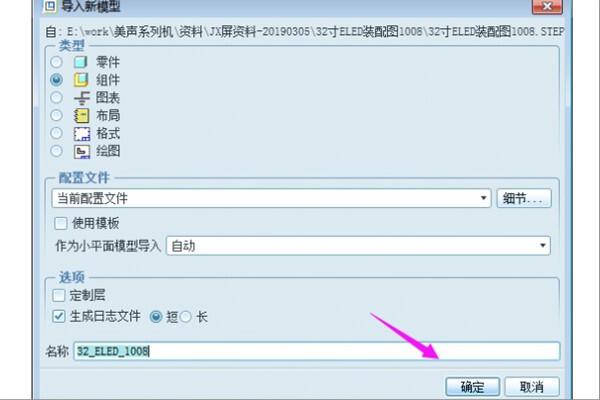Select the 零件 (part) radio button
Image resolution: width=600 pixels, height=400 pixels.
(56, 62)
